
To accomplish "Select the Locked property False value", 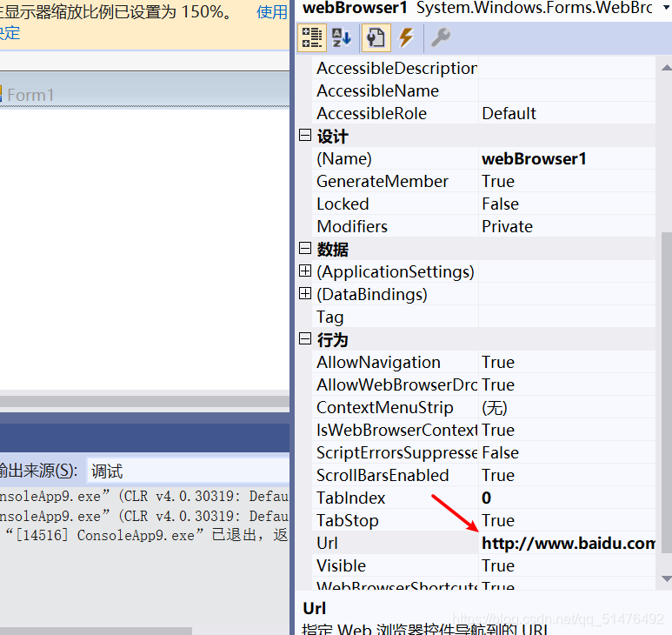I will (x=567, y=204).
